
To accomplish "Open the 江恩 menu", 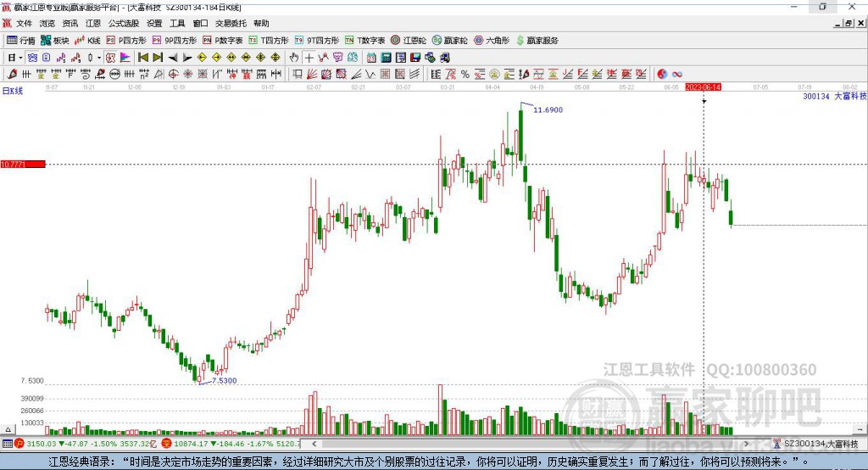I will click(93, 23).
